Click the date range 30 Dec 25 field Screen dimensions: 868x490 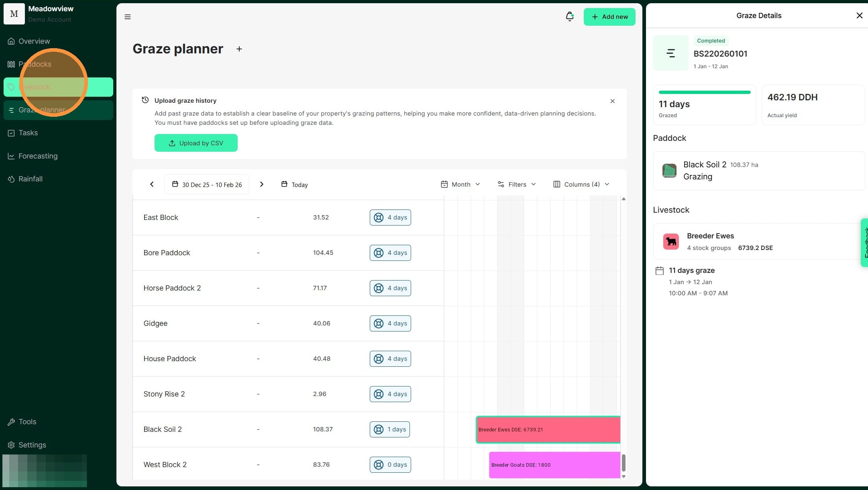207,185
